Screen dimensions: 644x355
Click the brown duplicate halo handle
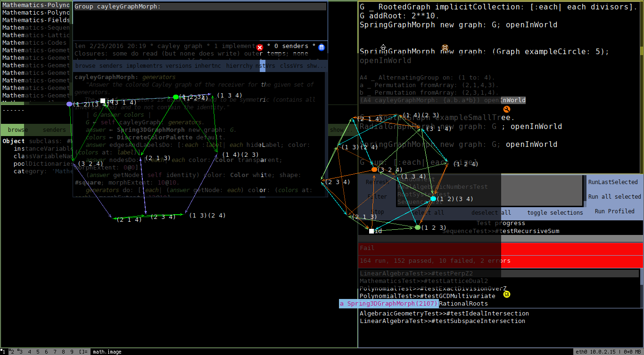tap(445, 48)
